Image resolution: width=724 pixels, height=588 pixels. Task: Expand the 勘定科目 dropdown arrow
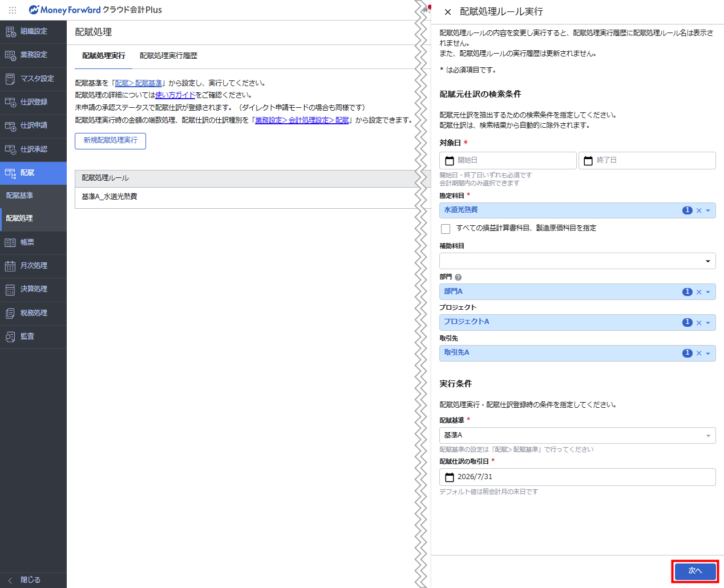point(708,210)
